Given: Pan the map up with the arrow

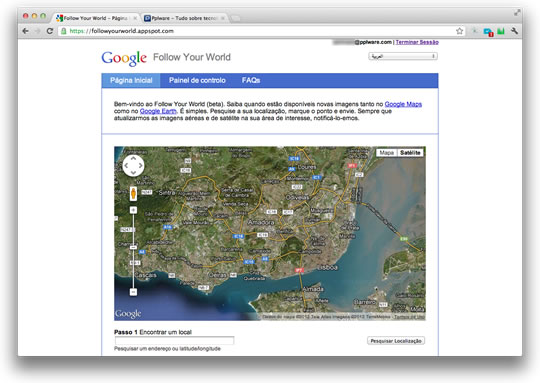Looking at the screenshot, I should click(x=133, y=159).
